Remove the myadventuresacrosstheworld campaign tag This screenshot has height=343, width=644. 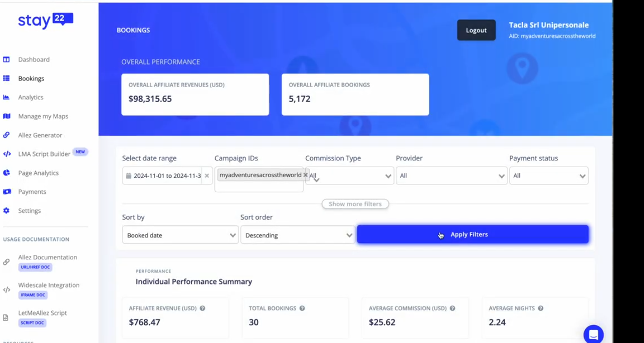[x=305, y=175]
